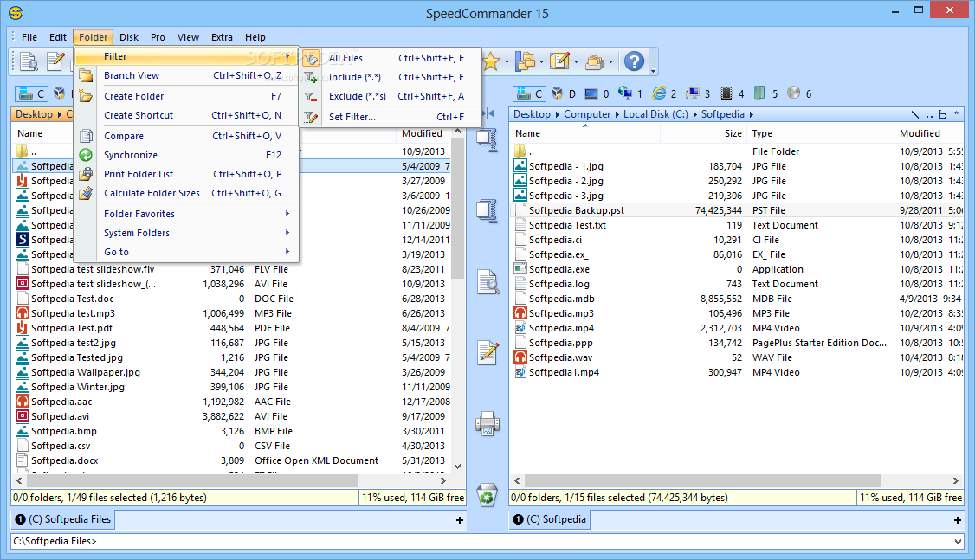
Task: Click left panel vertical scrollbar down arrow
Action: click(x=458, y=467)
